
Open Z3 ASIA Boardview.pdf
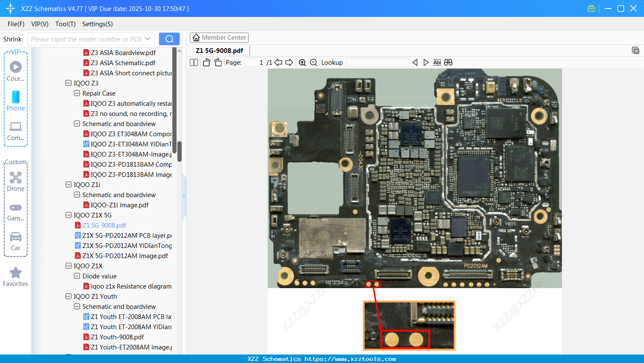[123, 52]
